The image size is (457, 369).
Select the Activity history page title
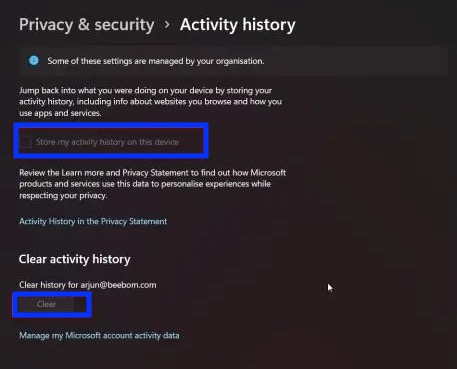tap(238, 25)
